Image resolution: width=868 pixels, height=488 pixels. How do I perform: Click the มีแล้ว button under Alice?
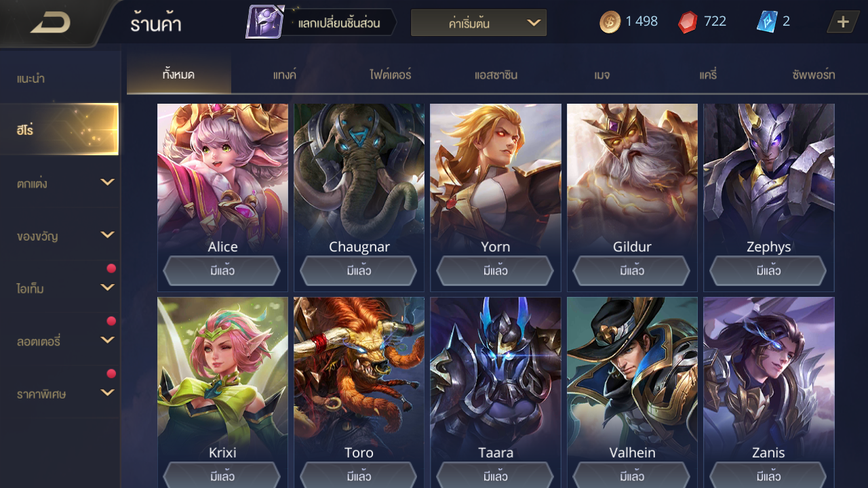click(222, 271)
